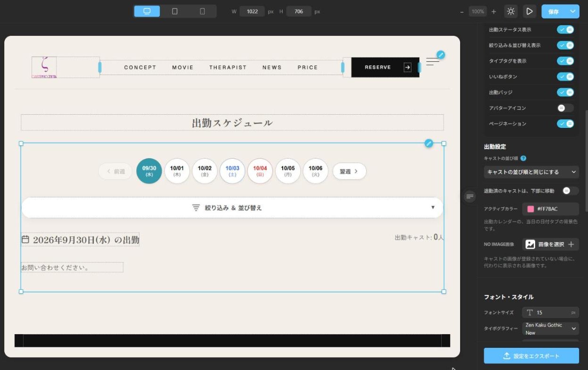Click font size T icon
Viewport: 588px width, 370px height.
pyautogui.click(x=529, y=312)
